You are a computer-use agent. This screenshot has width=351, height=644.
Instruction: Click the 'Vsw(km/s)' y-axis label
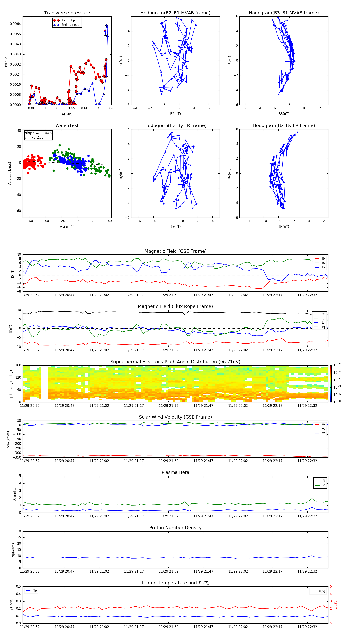click(x=8, y=439)
